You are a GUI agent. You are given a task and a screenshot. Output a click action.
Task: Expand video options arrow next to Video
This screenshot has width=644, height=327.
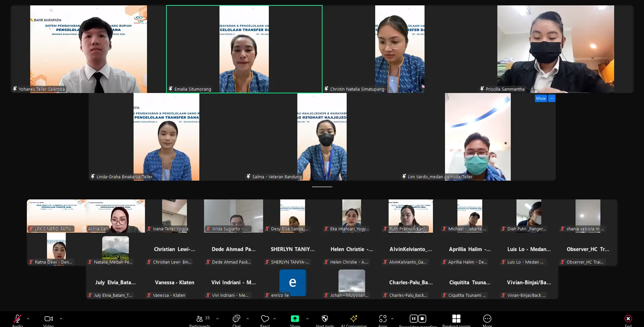[61, 319]
